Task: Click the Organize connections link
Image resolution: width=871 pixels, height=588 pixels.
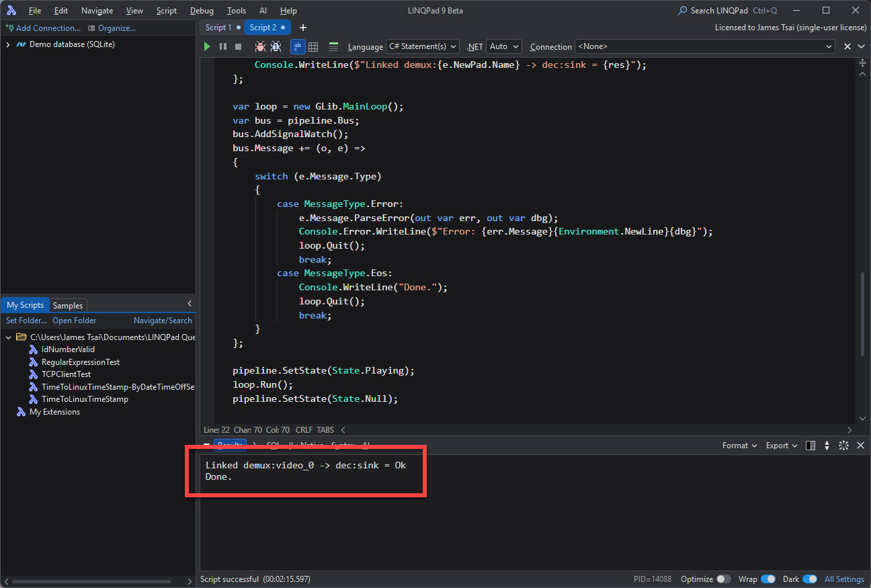Action: (x=112, y=28)
